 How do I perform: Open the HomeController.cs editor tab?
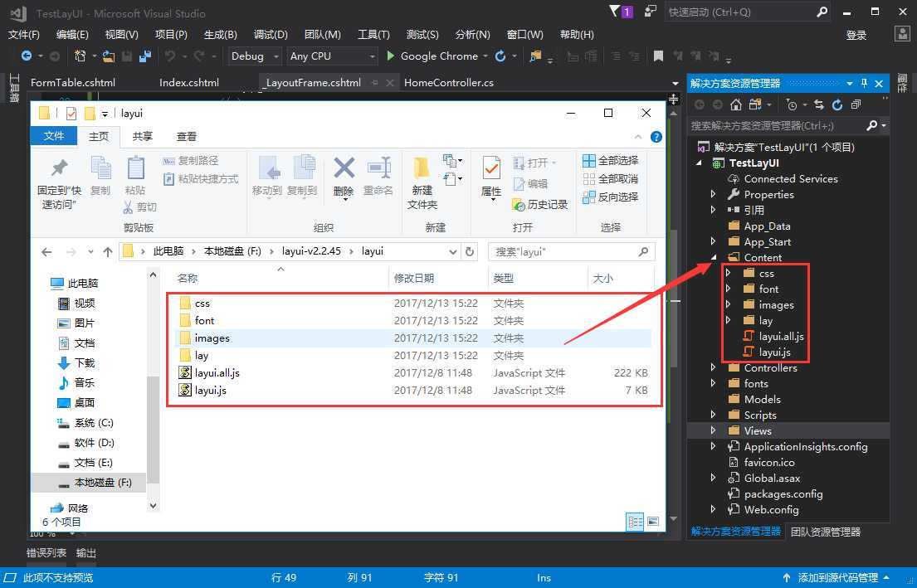pos(449,83)
